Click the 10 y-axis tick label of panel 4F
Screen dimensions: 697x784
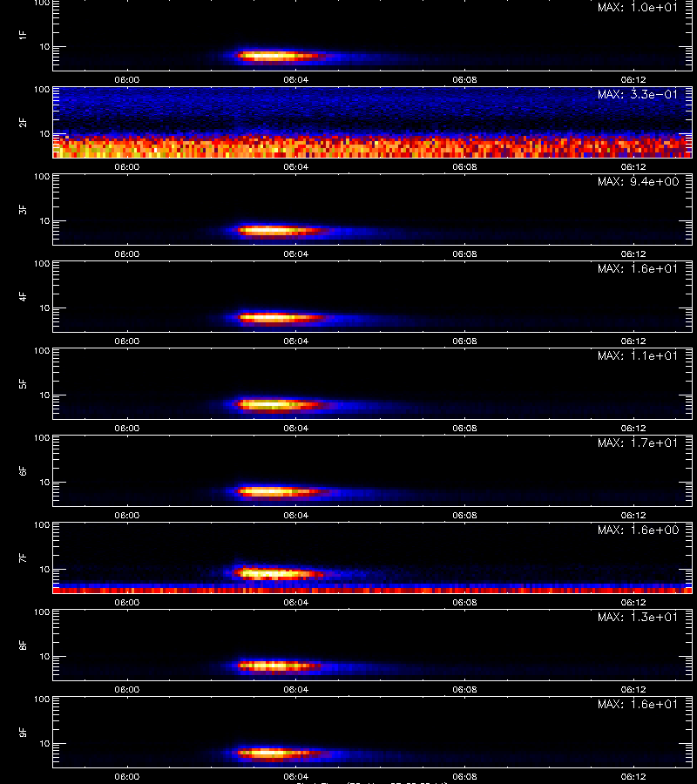coord(45,308)
